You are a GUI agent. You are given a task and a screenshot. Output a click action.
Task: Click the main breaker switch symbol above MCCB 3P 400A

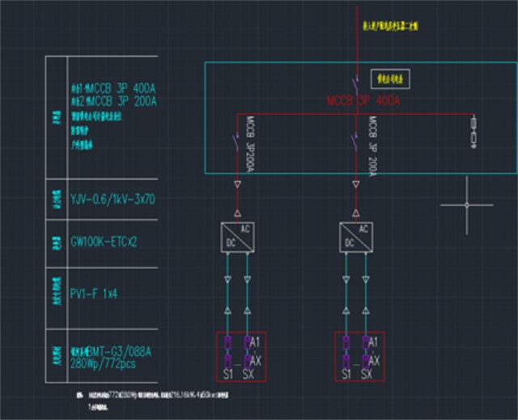(x=354, y=84)
